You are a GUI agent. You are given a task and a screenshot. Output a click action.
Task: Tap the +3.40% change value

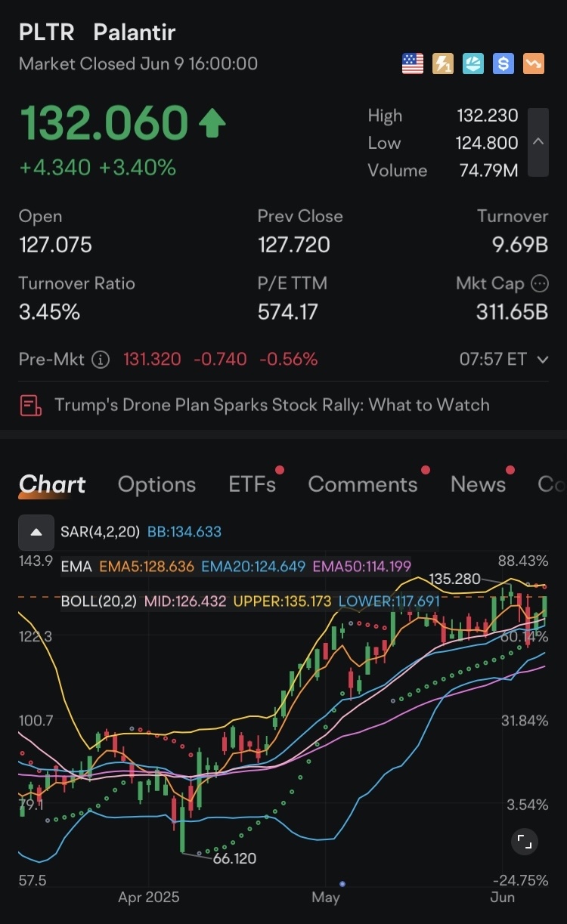click(x=138, y=168)
